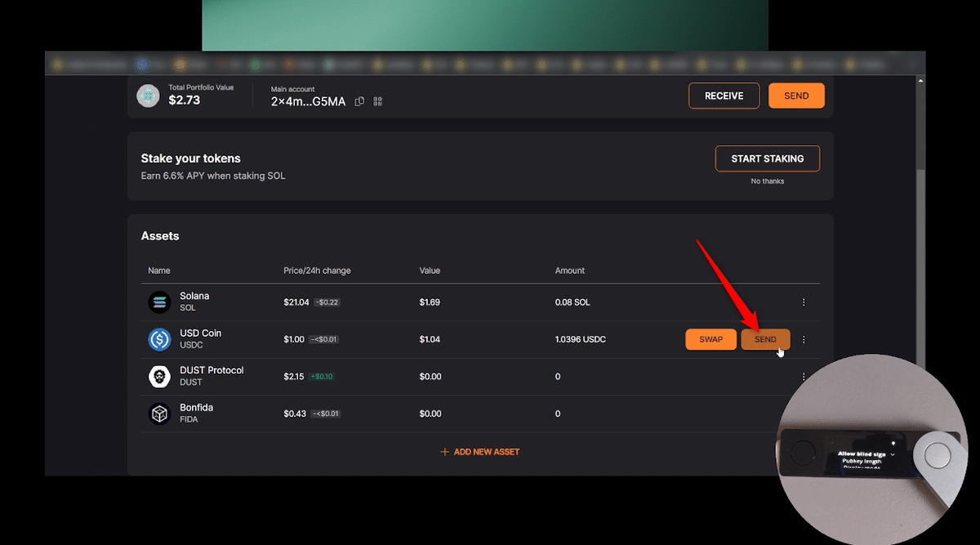
Task: Click the portfolio avatar icon
Action: pos(148,96)
